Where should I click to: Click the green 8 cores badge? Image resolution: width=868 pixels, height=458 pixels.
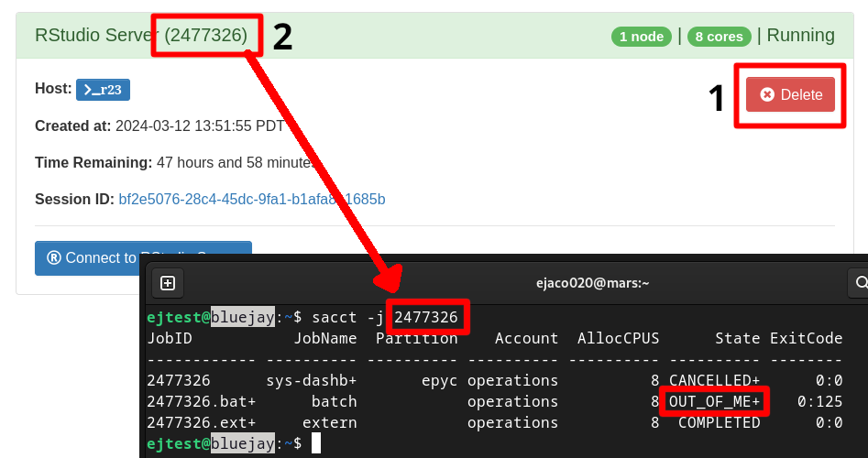[x=719, y=37]
